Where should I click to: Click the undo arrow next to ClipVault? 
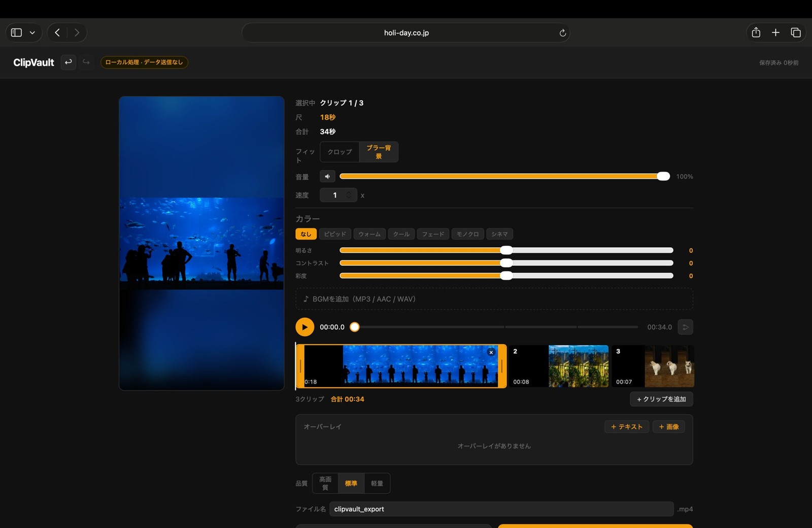68,62
